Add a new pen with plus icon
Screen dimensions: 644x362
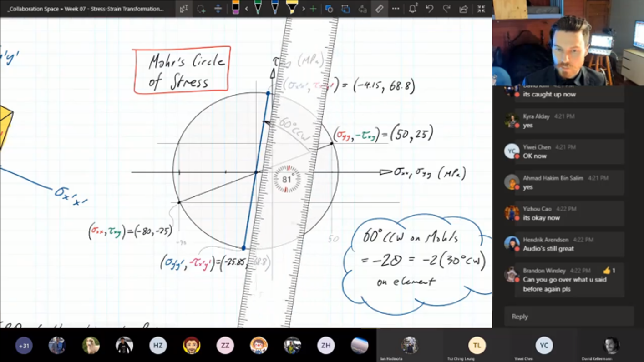click(x=313, y=9)
